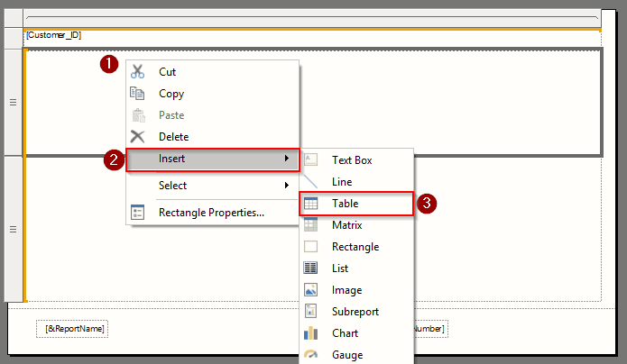Insert a Subreport item

356,311
